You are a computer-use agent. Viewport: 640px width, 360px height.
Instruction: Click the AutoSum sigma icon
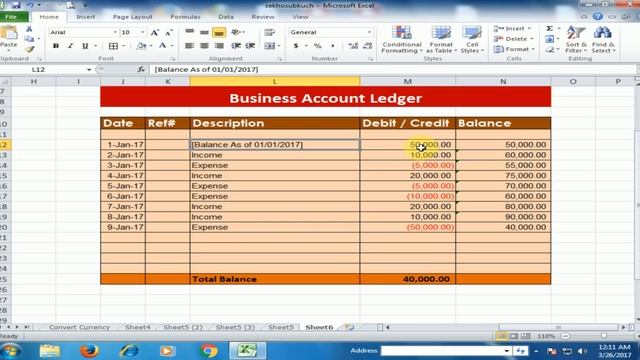[550, 29]
